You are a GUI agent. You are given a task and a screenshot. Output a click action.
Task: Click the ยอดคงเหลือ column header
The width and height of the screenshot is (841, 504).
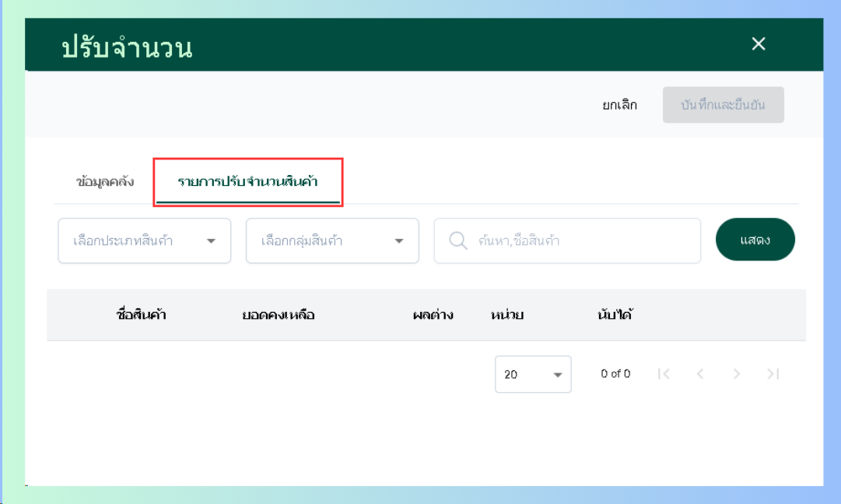(x=279, y=315)
